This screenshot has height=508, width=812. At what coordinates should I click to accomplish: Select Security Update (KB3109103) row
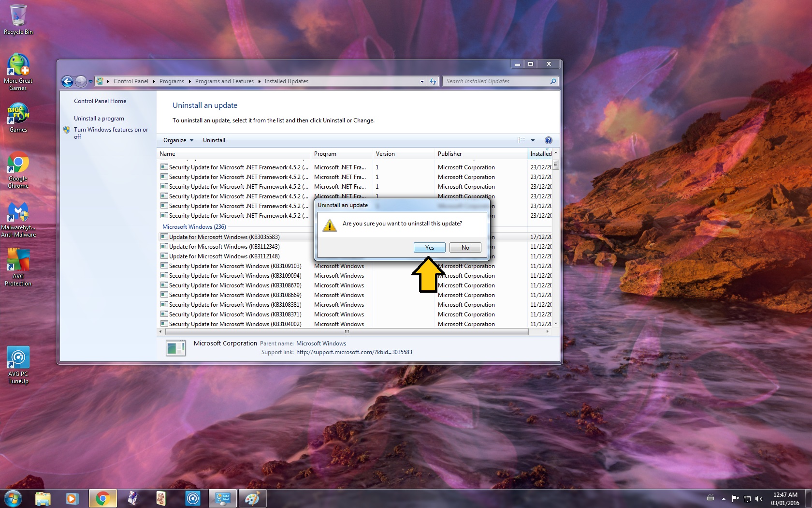(355, 266)
